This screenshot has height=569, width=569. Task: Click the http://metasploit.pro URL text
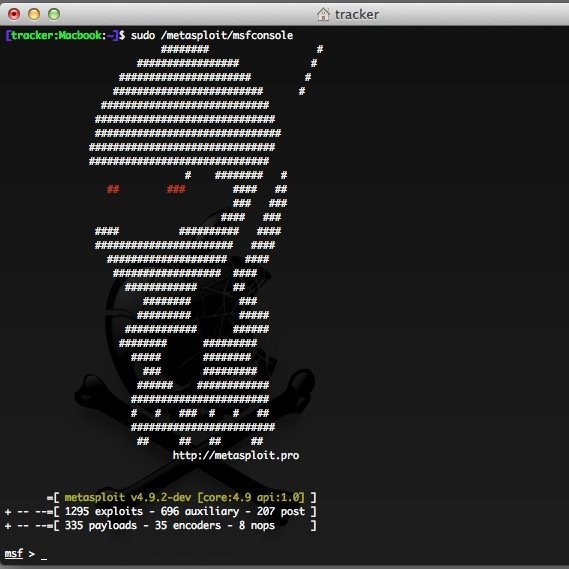coord(236,456)
